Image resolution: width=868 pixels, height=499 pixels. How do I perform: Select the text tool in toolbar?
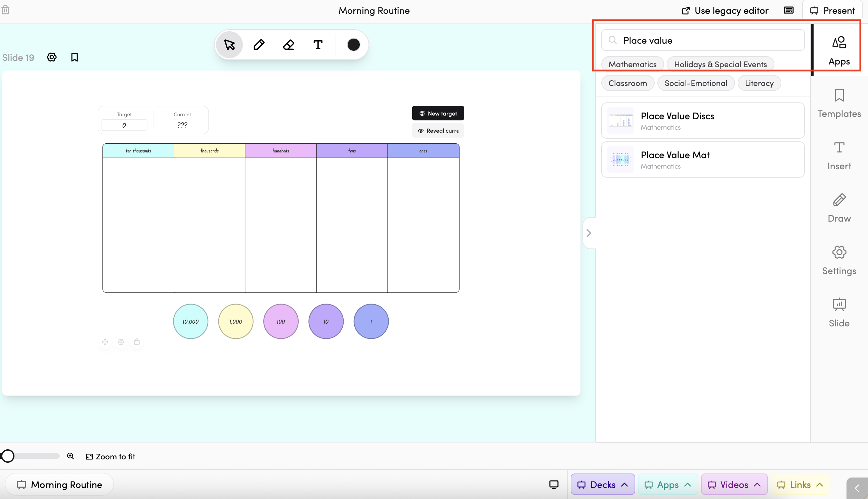click(318, 45)
